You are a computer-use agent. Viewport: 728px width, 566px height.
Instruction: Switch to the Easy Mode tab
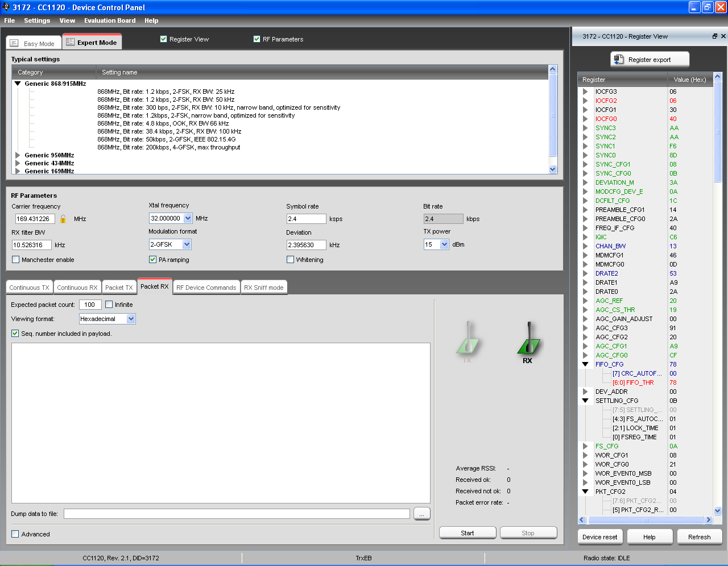[34, 43]
